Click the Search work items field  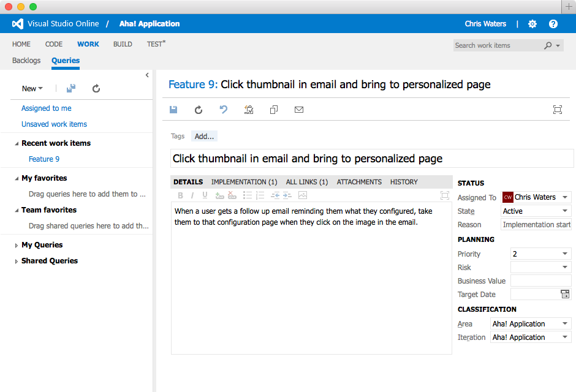pos(498,45)
